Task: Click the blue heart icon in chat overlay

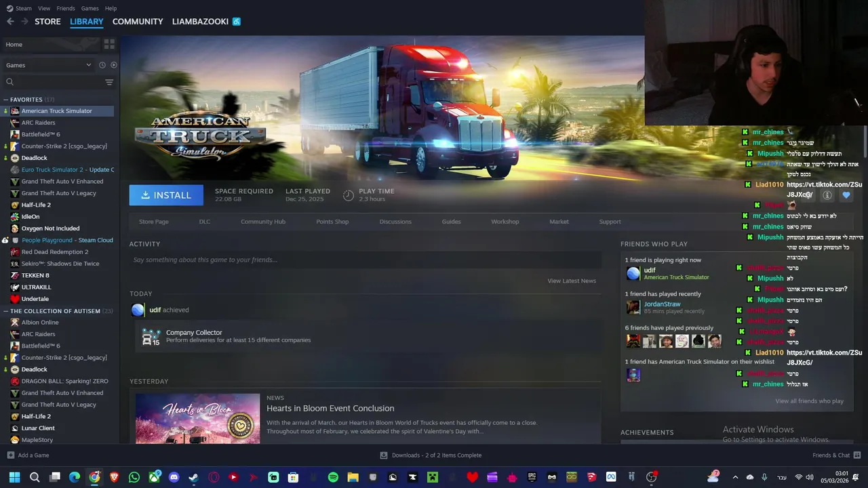Action: [x=846, y=195]
